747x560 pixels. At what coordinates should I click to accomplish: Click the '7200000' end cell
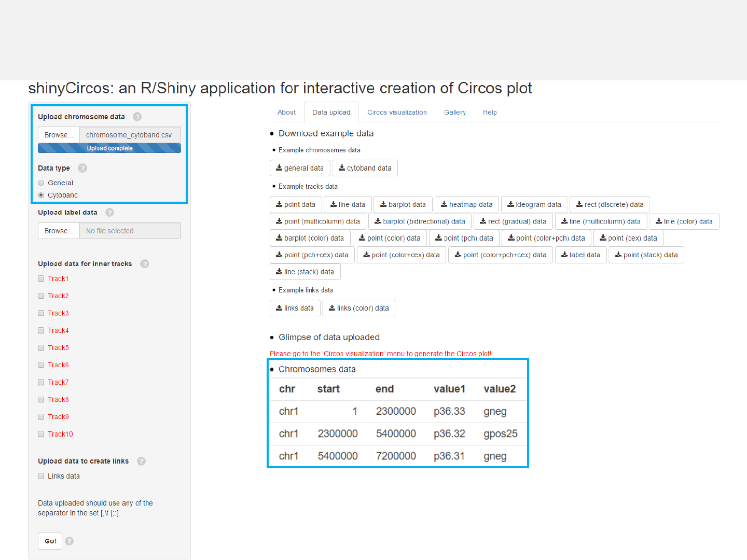tap(396, 456)
